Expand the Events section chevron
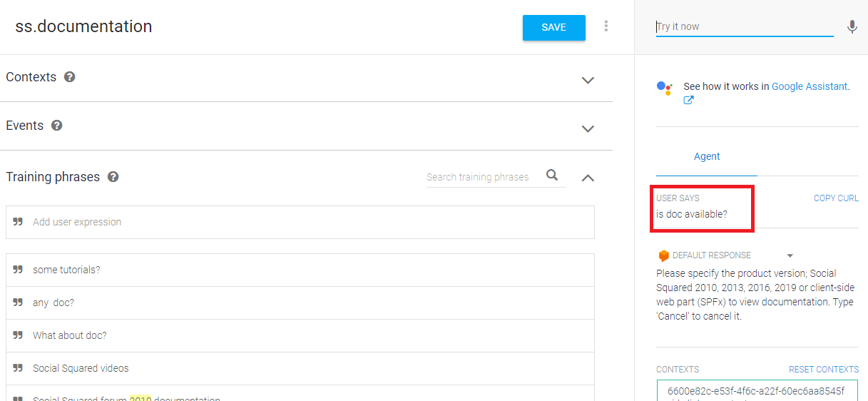This screenshot has width=868, height=401. (x=588, y=129)
